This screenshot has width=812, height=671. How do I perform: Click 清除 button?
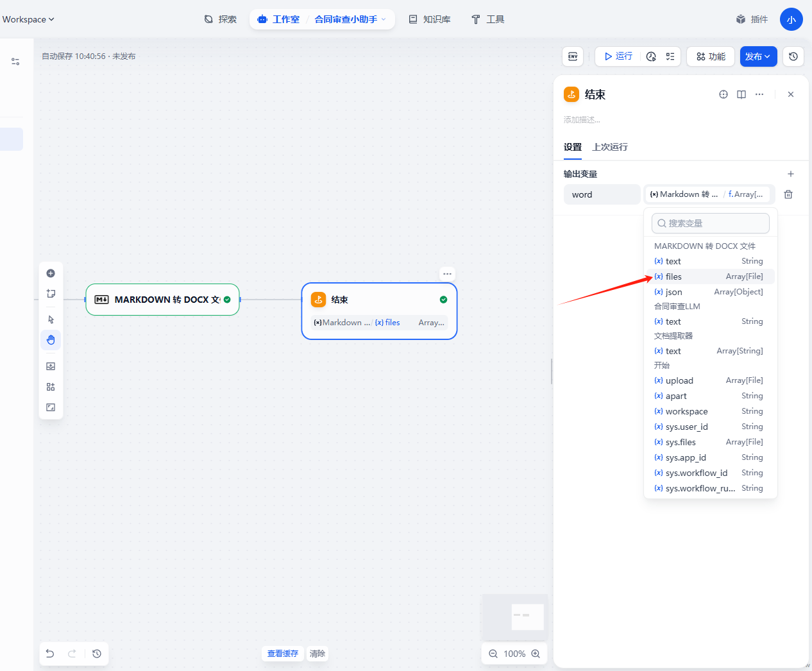317,654
